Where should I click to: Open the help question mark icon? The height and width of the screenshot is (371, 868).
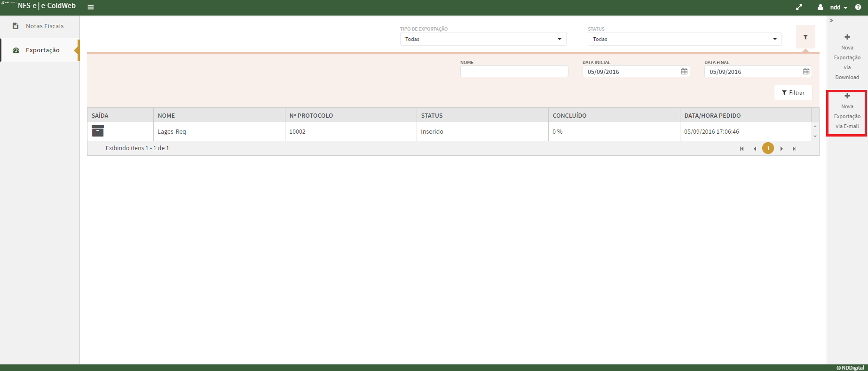point(858,7)
